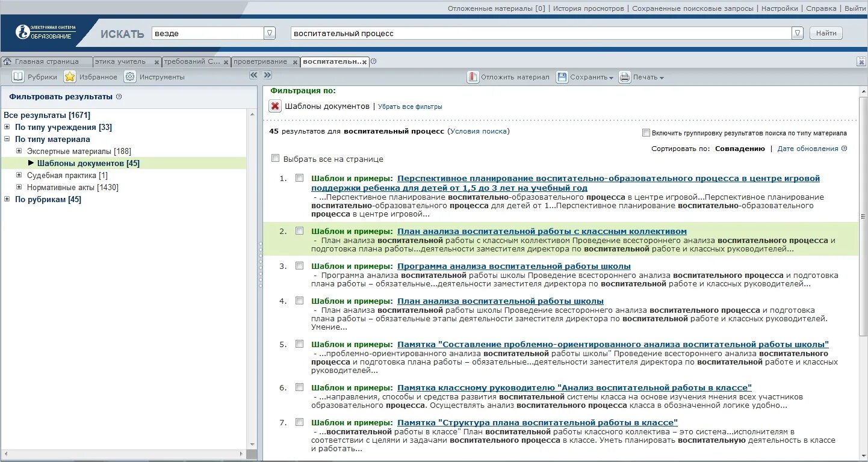This screenshot has height=462, width=868.
Task: Check result 1 Перспективное планирование checkbox
Action: [x=299, y=178]
